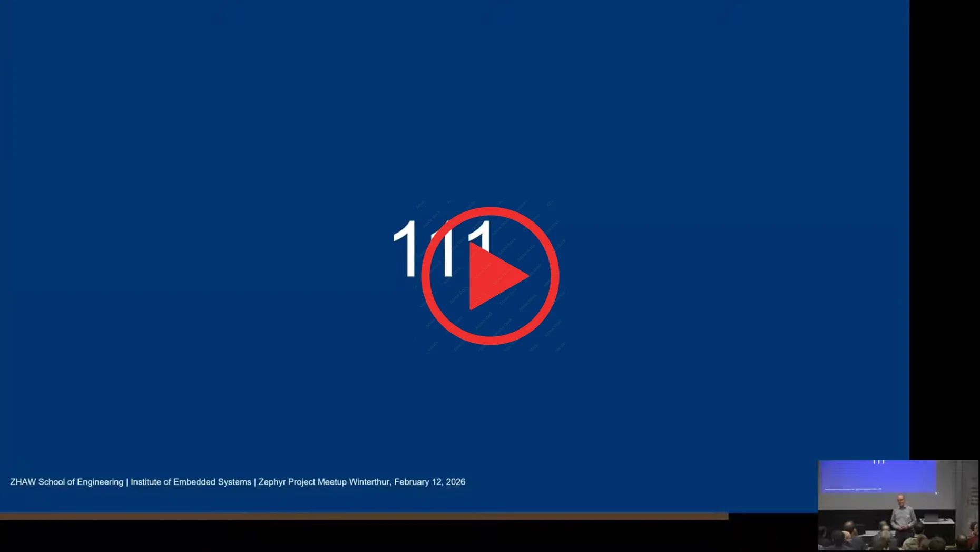This screenshot has width=980, height=552.
Task: Open the speaker camera thumbnail
Action: click(897, 505)
